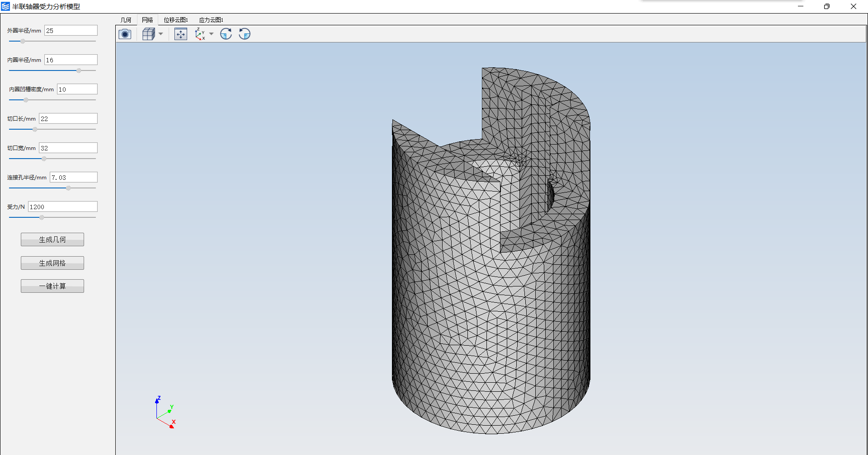Click the 切口宽 slider handle
This screenshot has width=868, height=455.
point(44,159)
